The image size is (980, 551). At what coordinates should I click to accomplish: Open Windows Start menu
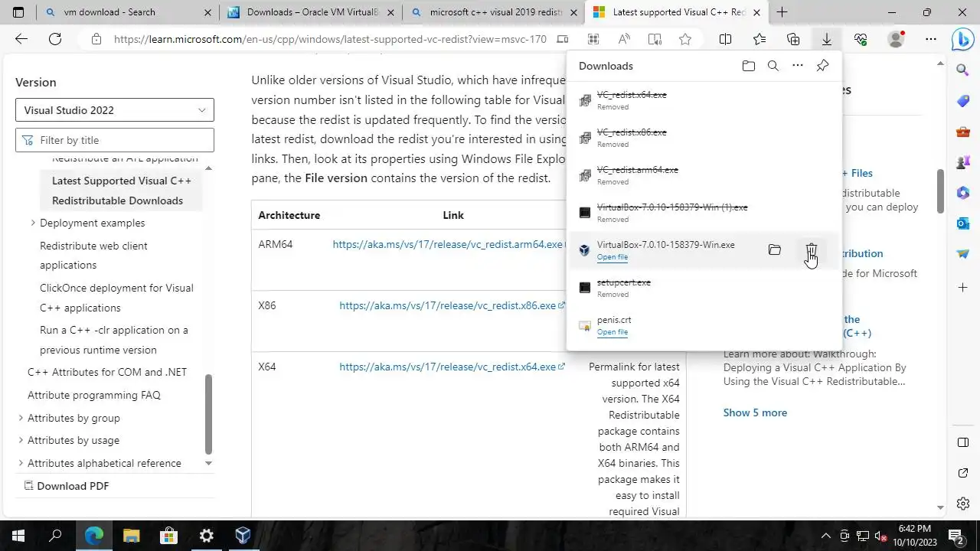[x=18, y=536]
